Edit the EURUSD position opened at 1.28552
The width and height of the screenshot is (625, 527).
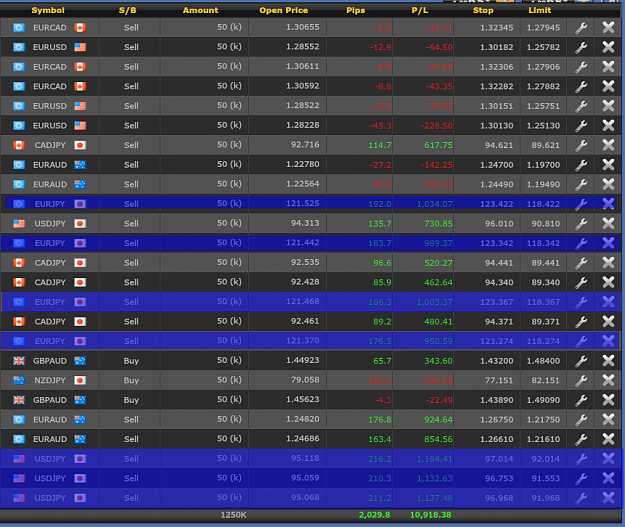tap(581, 47)
